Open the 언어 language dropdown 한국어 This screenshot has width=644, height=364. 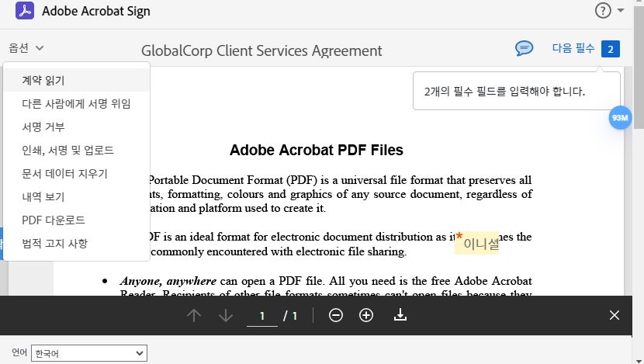pos(89,353)
